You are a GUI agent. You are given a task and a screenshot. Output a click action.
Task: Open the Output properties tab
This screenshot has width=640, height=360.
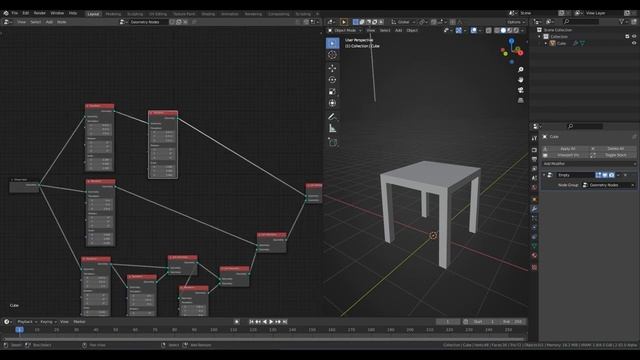[534, 159]
